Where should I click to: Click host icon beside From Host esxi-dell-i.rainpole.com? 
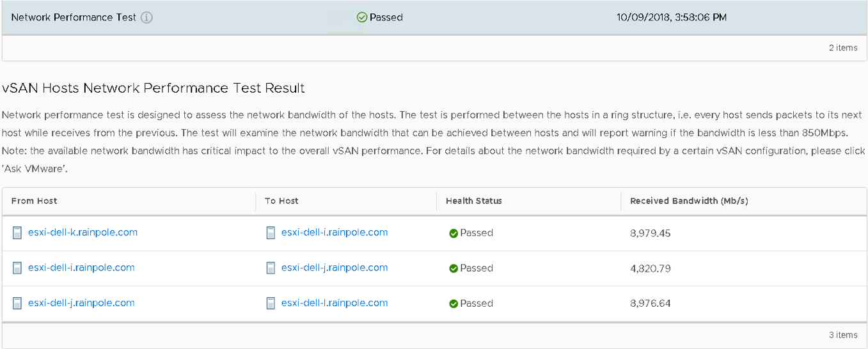click(17, 268)
